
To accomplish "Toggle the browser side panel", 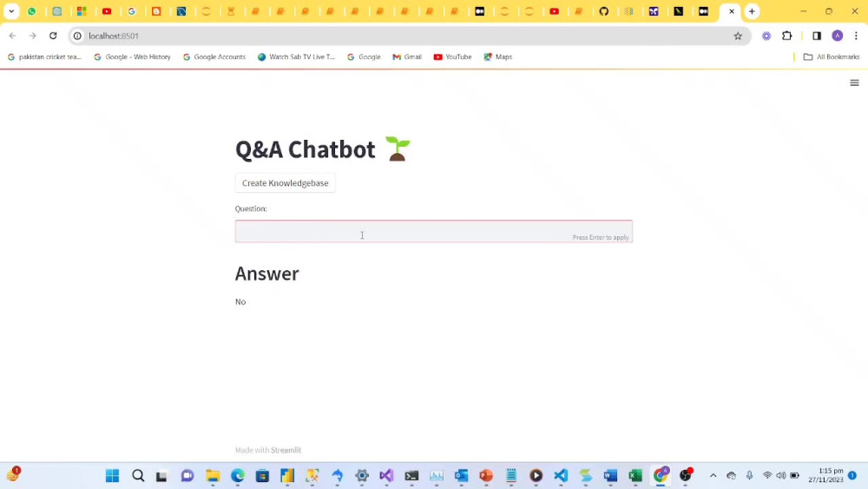I will click(817, 36).
